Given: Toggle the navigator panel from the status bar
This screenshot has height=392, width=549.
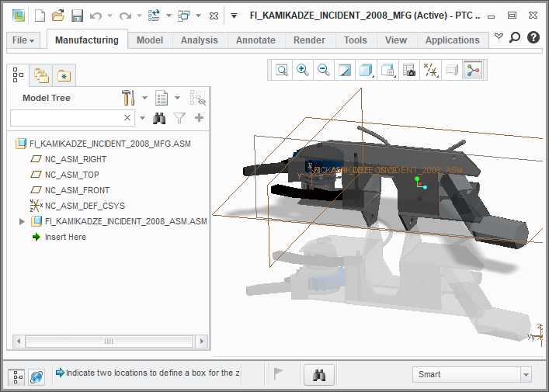Looking at the screenshot, I should coord(16,377).
